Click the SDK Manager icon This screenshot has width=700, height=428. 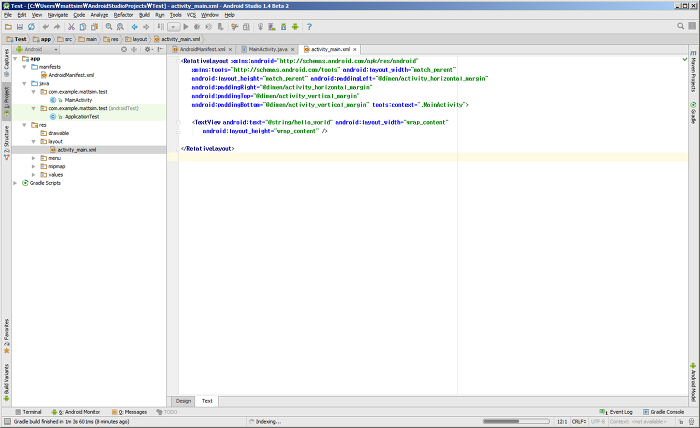point(283,27)
